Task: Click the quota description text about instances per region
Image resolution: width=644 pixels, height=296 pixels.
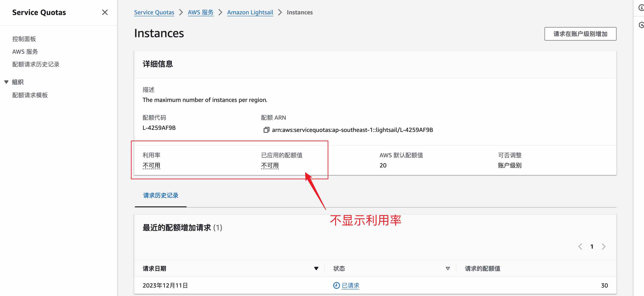Action: point(205,100)
